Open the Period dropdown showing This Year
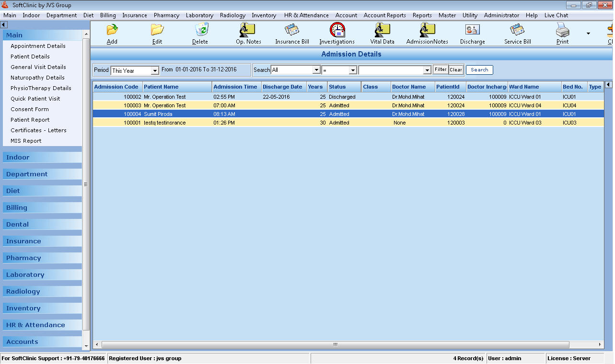 (155, 71)
